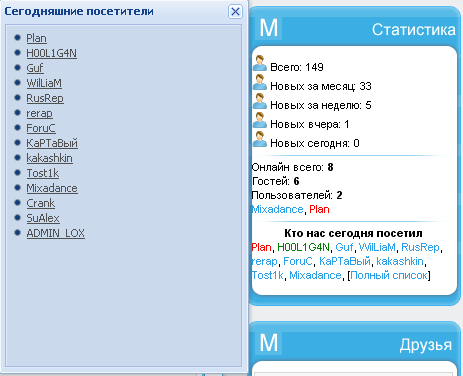Image resolution: width=463 pixels, height=376 pixels.
Task: Open ADMIN_LOX user link
Action: click(x=56, y=233)
